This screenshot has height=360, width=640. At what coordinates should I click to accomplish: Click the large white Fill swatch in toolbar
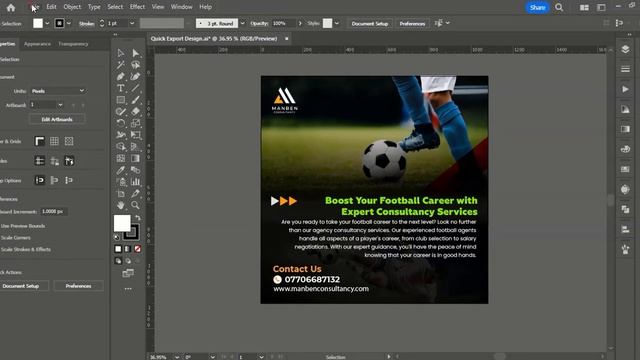coord(122,223)
